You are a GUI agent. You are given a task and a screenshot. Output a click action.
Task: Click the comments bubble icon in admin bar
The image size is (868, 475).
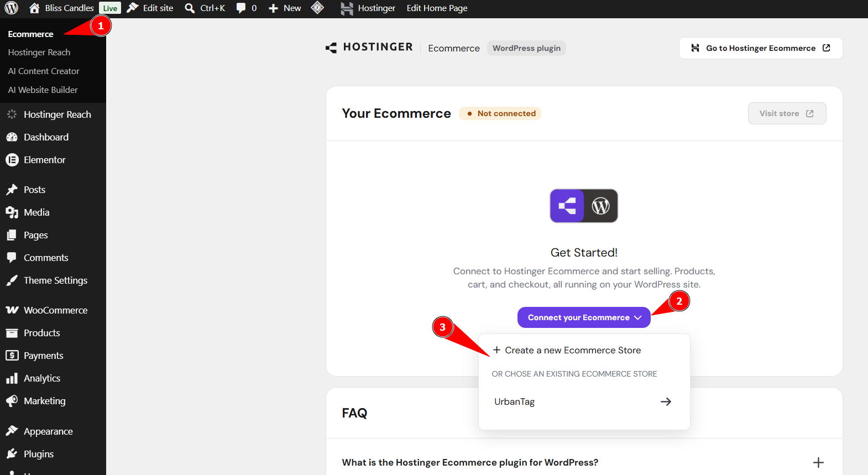(241, 8)
